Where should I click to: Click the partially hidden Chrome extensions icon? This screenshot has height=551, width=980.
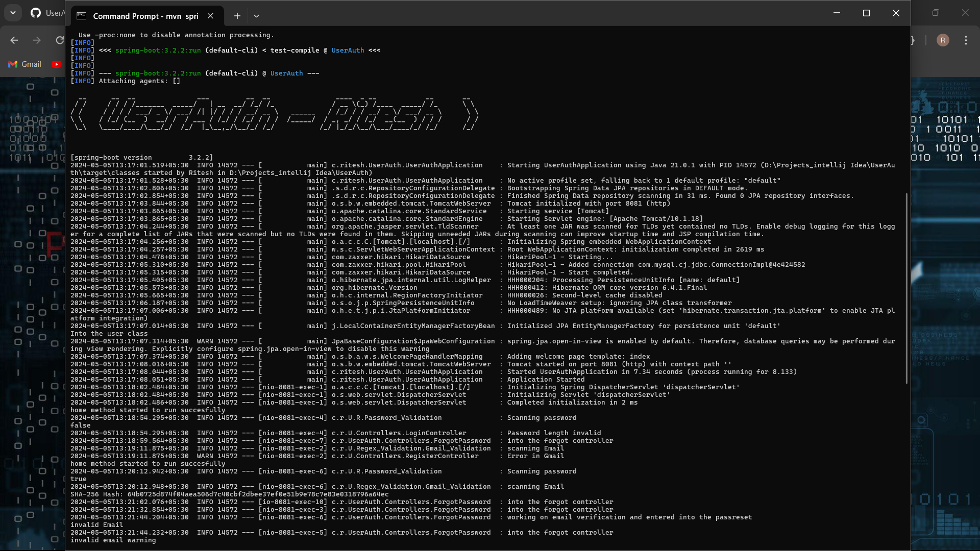(913, 40)
